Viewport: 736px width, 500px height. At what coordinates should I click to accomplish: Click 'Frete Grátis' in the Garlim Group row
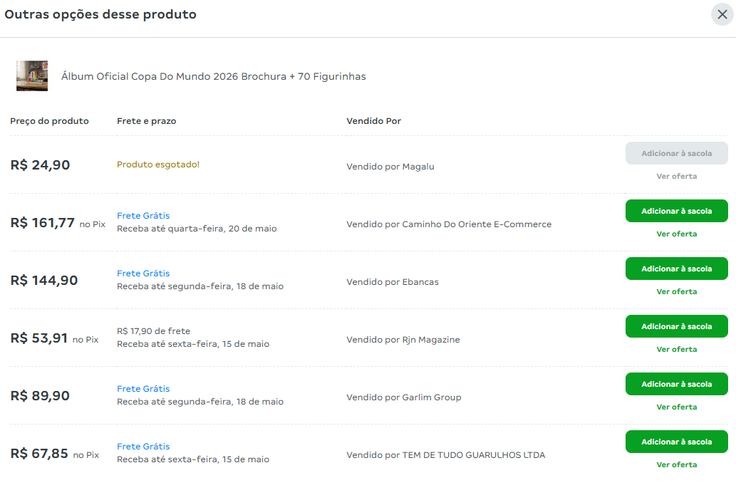tap(143, 389)
